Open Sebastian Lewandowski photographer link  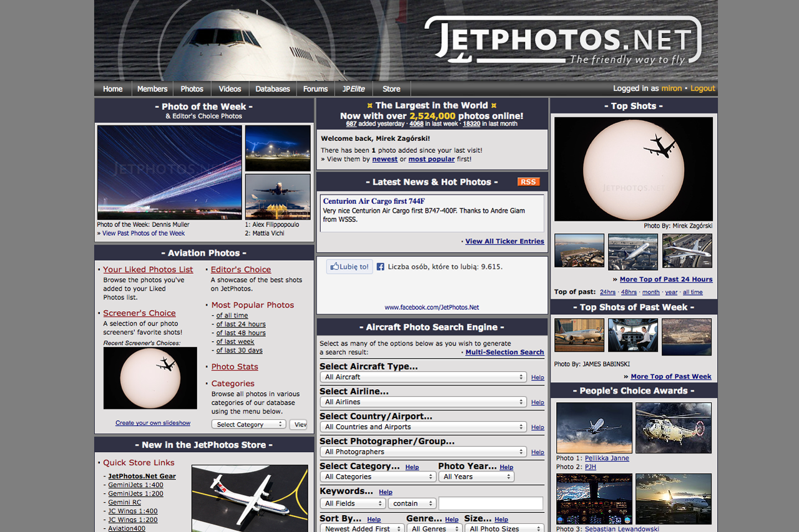(622, 529)
